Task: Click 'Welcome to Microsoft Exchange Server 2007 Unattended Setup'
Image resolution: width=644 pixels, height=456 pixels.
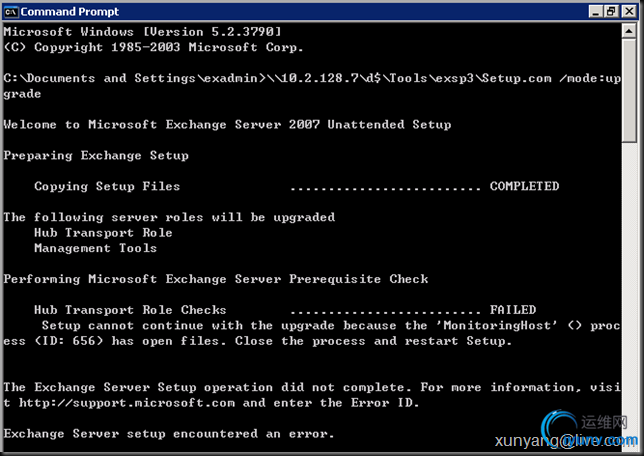Action: (227, 125)
